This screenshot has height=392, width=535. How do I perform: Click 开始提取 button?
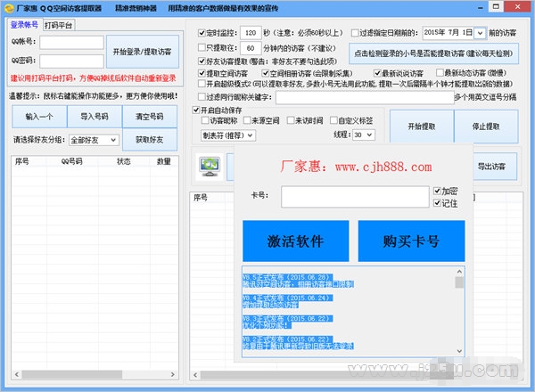pos(422,127)
